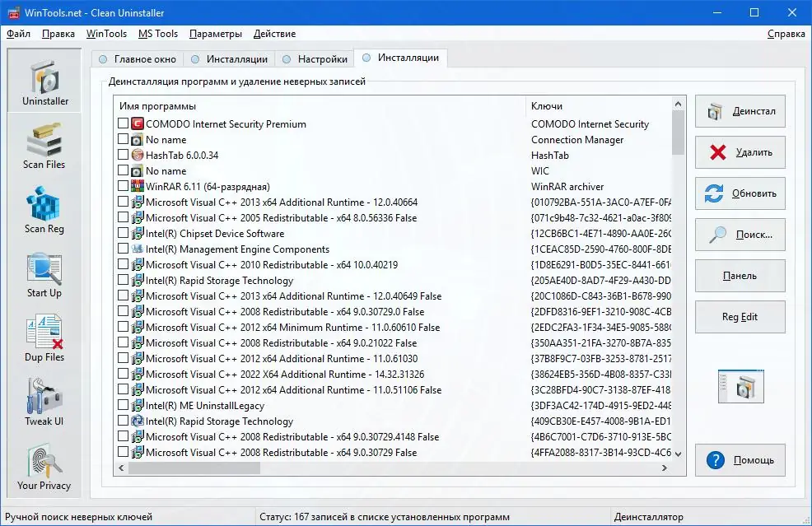Click the Ключи column header
812x526 pixels.
599,105
